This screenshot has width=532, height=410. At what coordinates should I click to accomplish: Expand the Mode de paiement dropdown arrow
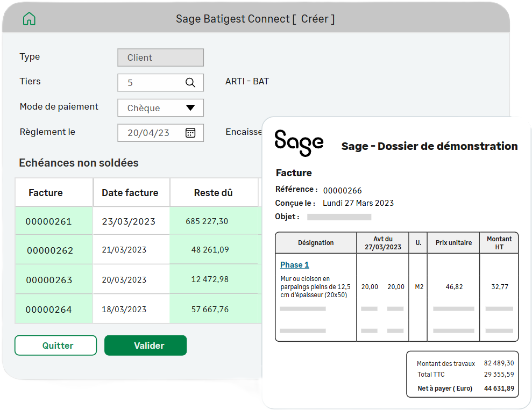190,107
